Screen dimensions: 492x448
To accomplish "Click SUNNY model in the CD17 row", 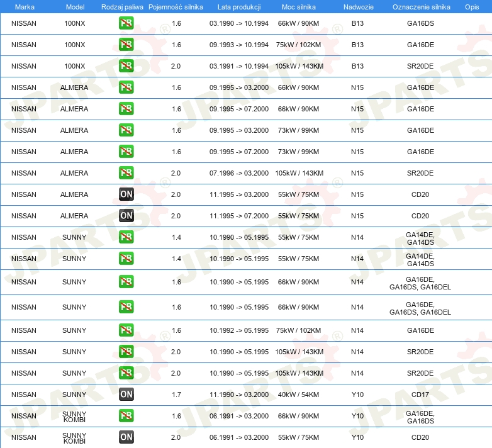I will pos(74,395).
